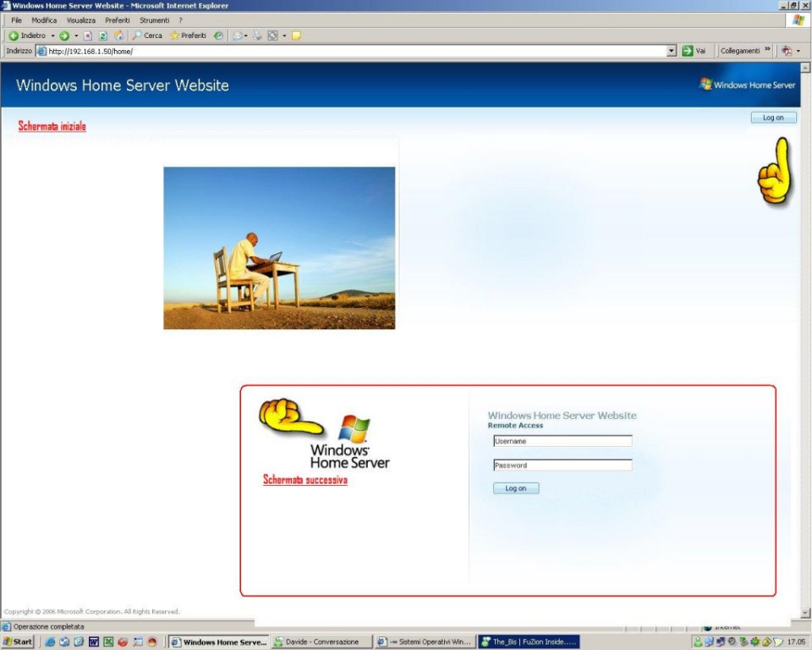Click the Vai go button
This screenshot has height=650, width=812.
pyautogui.click(x=694, y=51)
